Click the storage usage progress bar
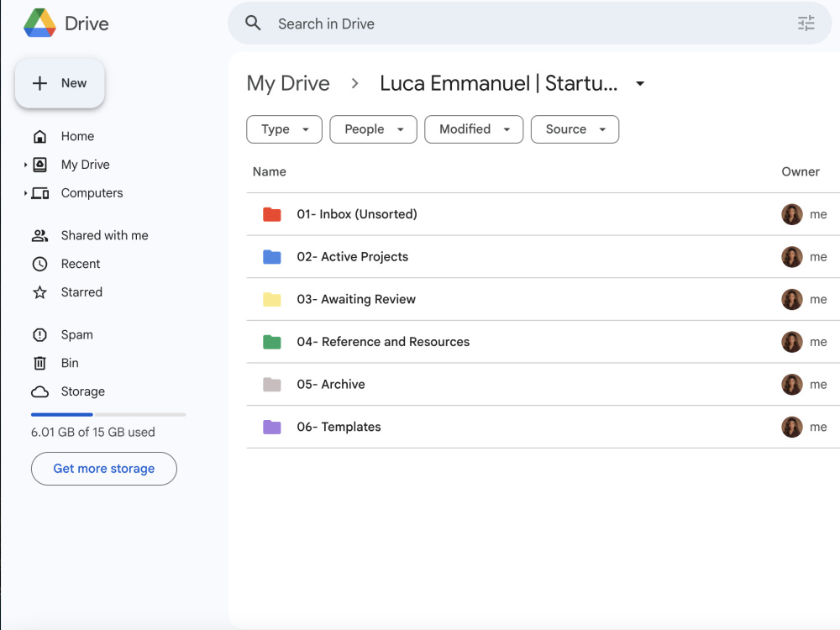 pyautogui.click(x=108, y=415)
